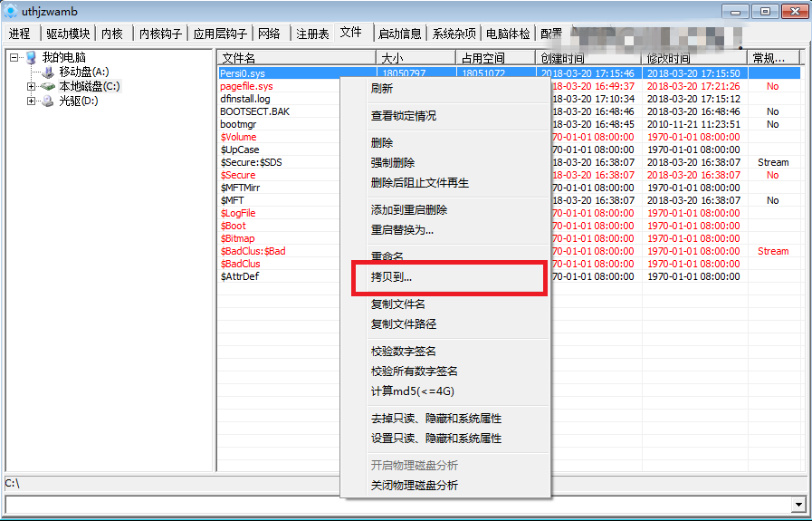812x521 pixels.
Task: Choose 删除 in context menu
Action: 445,143
